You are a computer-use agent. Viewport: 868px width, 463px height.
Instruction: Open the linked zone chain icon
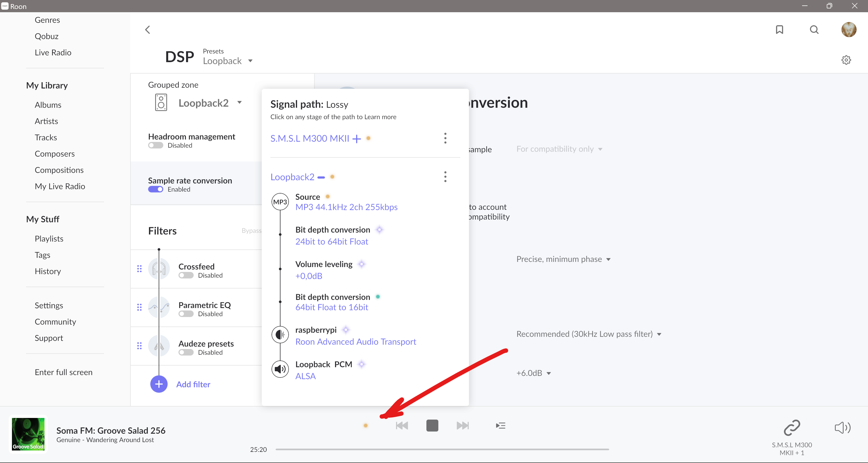click(x=792, y=428)
